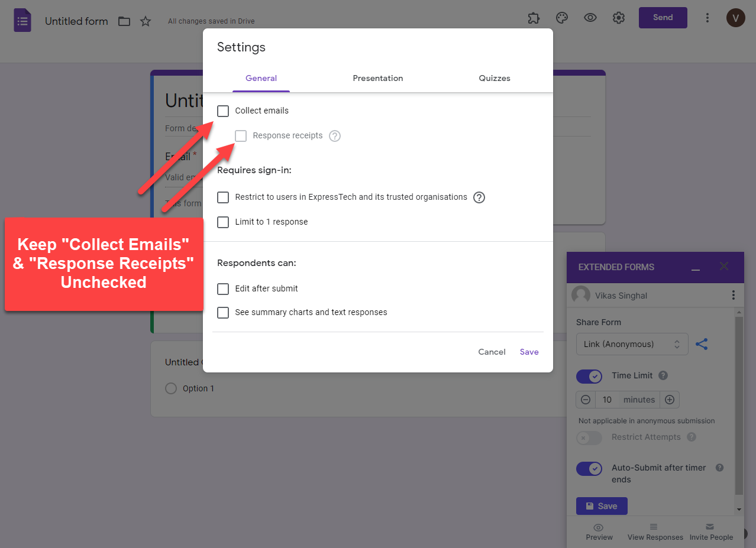Image resolution: width=756 pixels, height=548 pixels.
Task: Share form link via the share icon
Action: pyautogui.click(x=702, y=343)
